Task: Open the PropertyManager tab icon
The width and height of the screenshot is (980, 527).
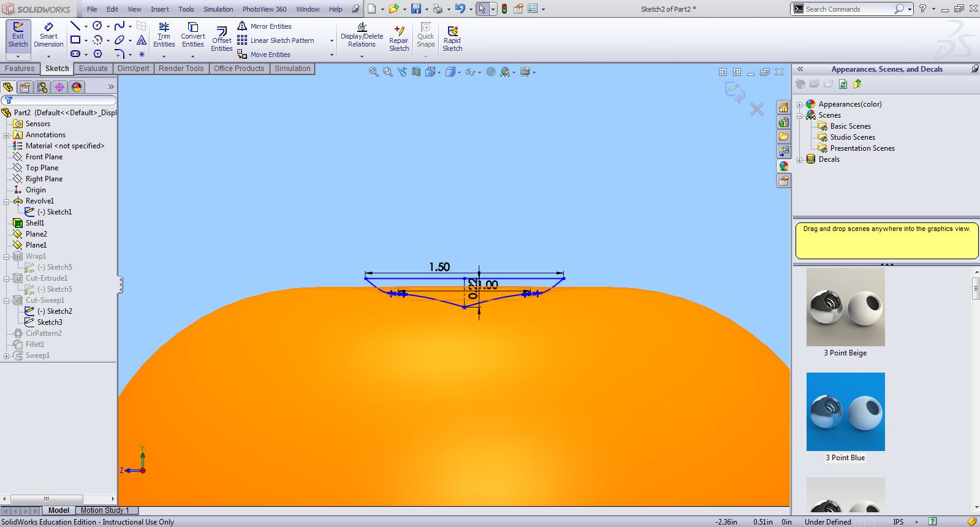Action: pos(25,87)
